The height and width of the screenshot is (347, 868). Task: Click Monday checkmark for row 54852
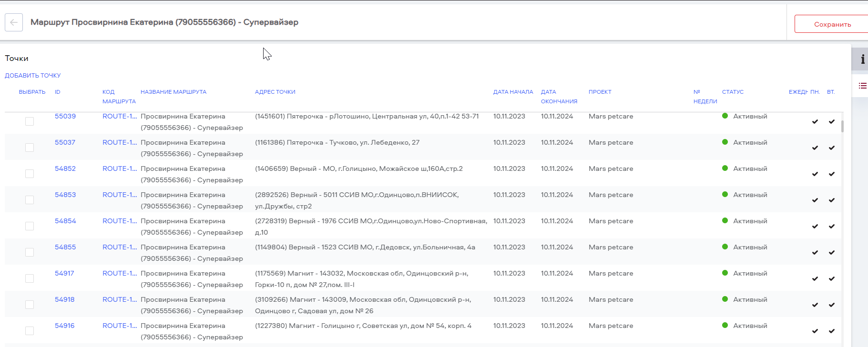[815, 174]
